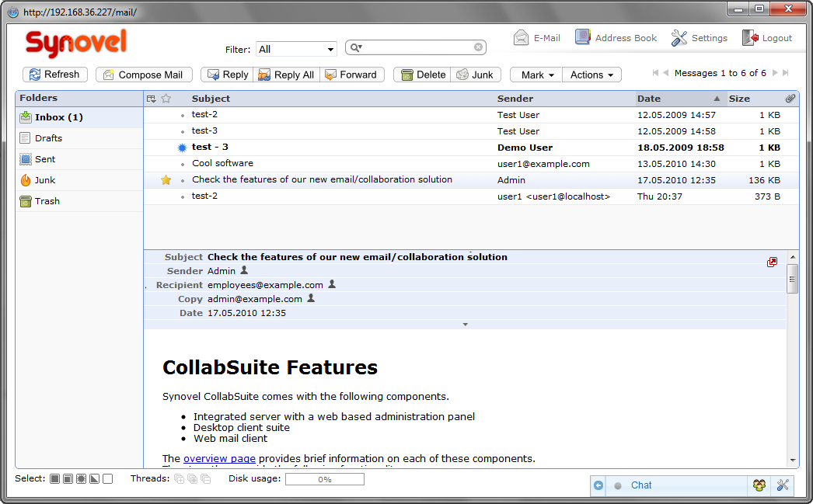The height and width of the screenshot is (504, 813).
Task: Select all messages using first Select icon
Action: coord(55,479)
